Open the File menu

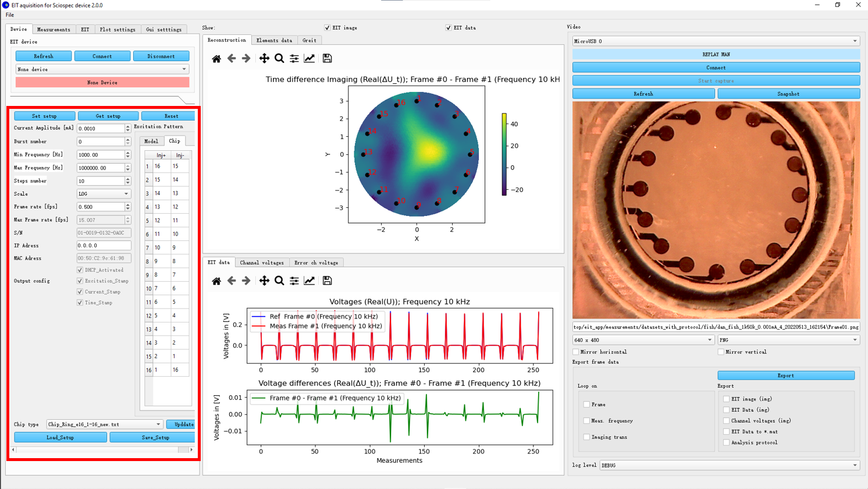pyautogui.click(x=10, y=15)
